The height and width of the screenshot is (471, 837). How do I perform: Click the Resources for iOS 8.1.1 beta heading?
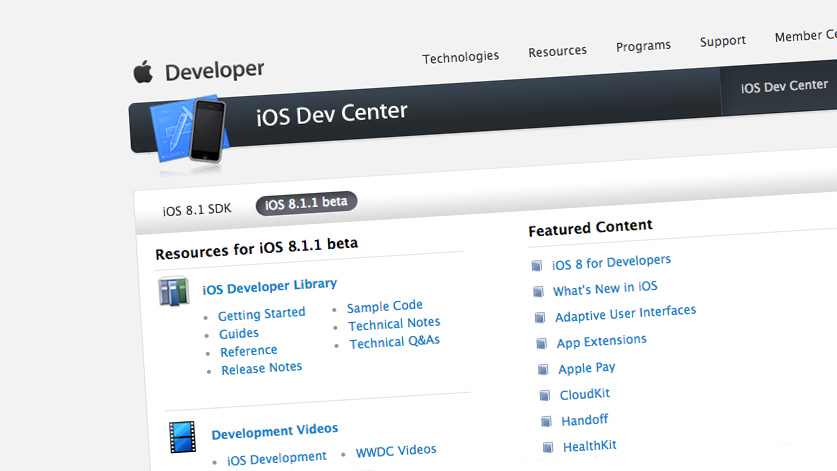point(257,248)
